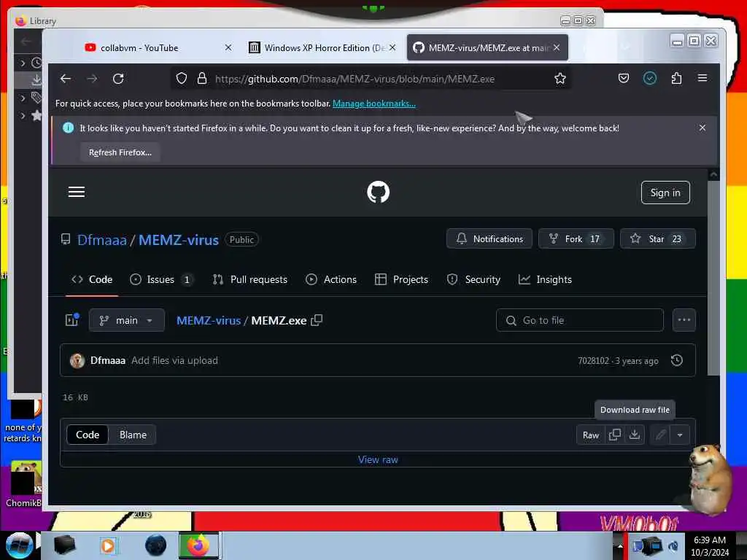
Task: Open the Insights tab
Action: point(545,279)
